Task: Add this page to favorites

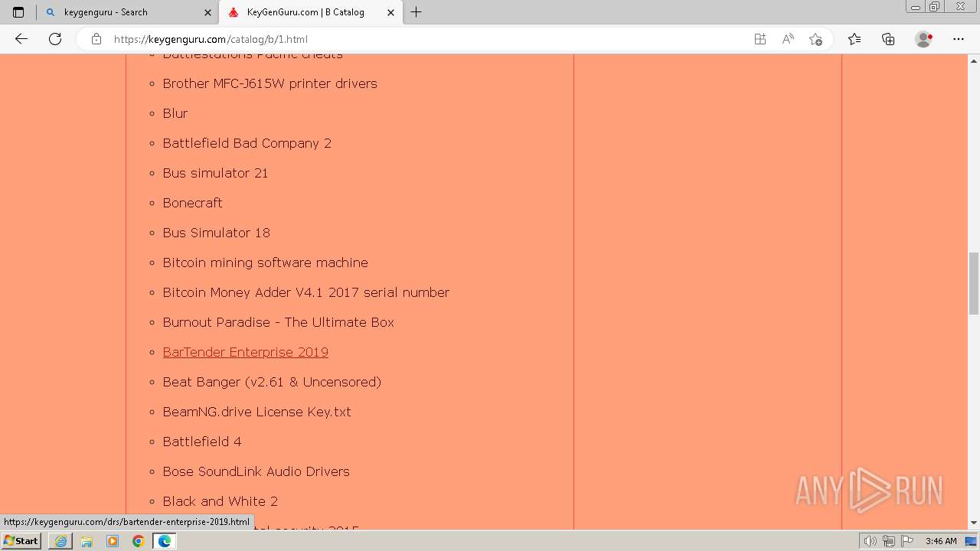Action: [815, 39]
